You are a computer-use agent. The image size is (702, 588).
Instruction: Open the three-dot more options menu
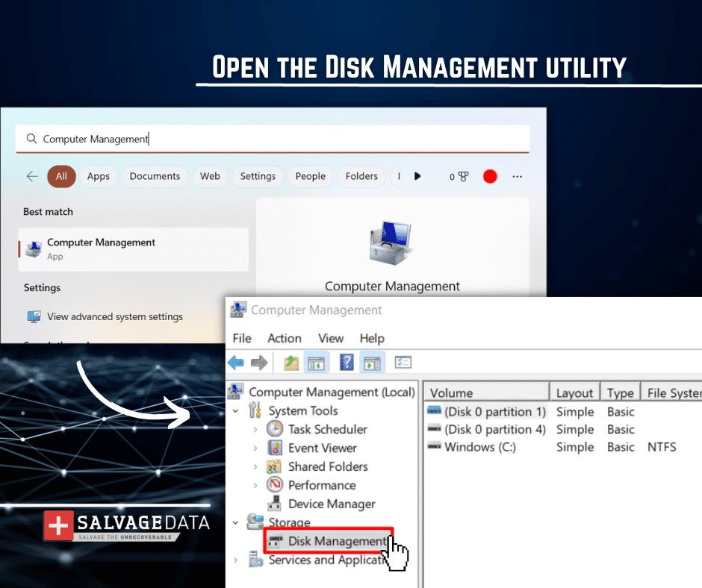click(x=517, y=176)
